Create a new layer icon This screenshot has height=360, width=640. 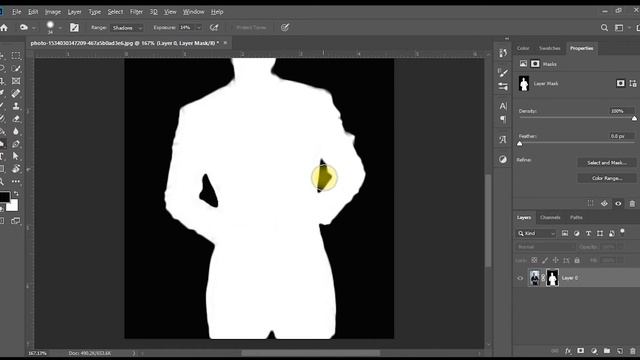[x=620, y=351]
